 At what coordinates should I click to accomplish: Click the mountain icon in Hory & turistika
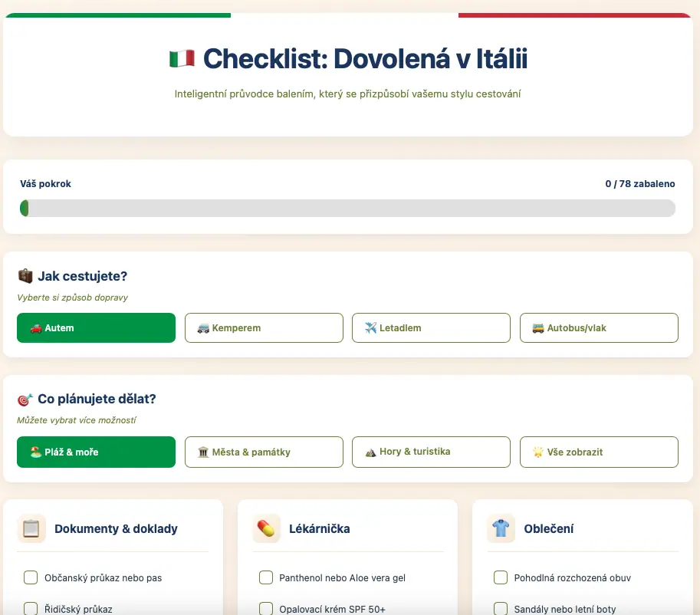coord(371,452)
